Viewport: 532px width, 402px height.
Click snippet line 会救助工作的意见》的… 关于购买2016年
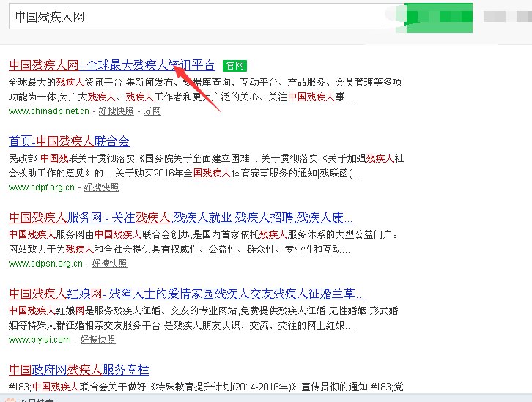(184, 174)
